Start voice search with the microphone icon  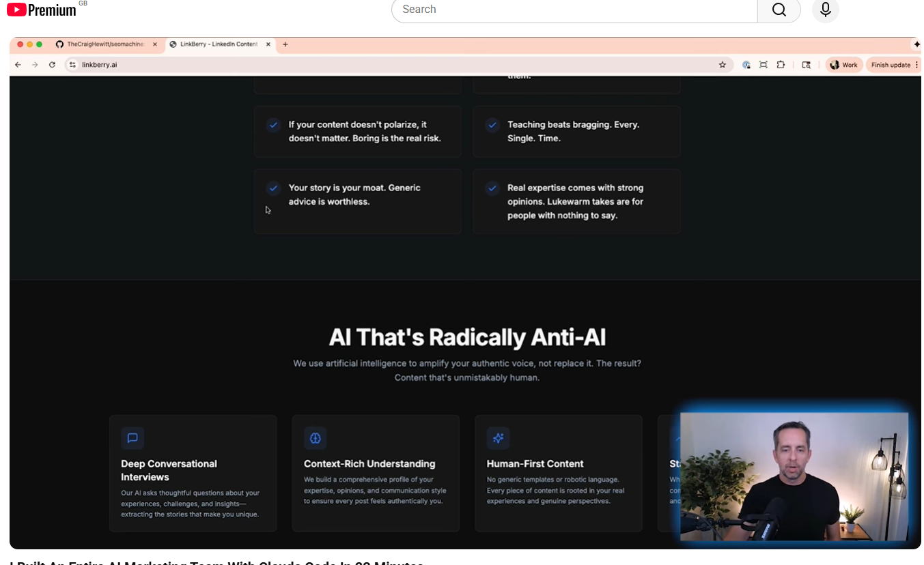point(825,10)
